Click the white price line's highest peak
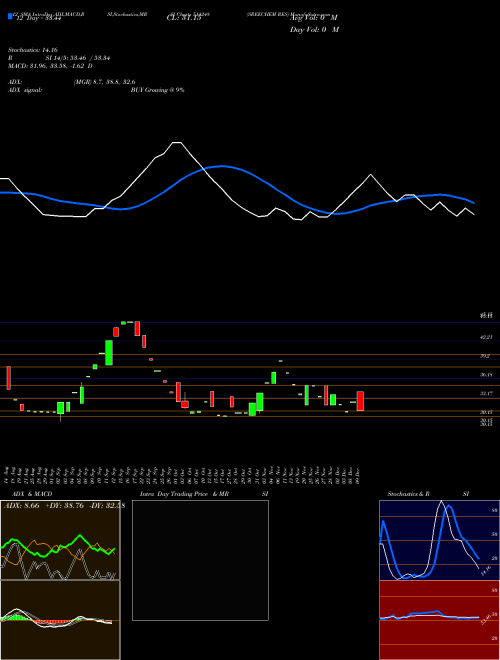This screenshot has height=660, width=500. [177, 143]
